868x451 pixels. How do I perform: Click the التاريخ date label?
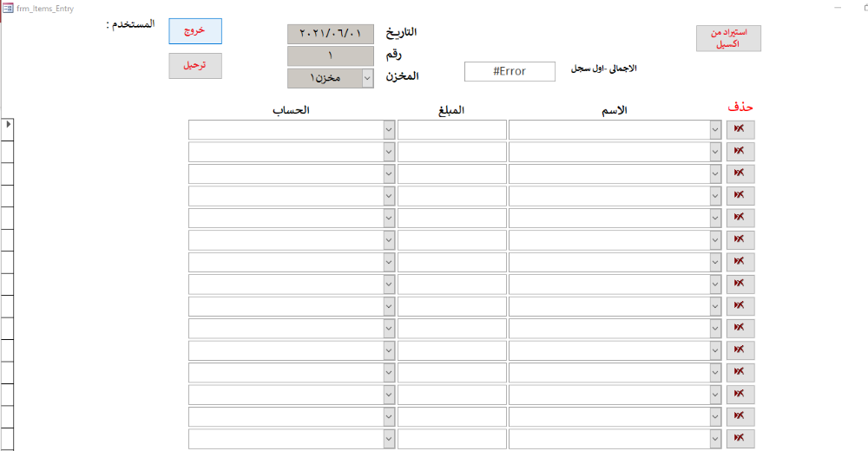pos(401,32)
